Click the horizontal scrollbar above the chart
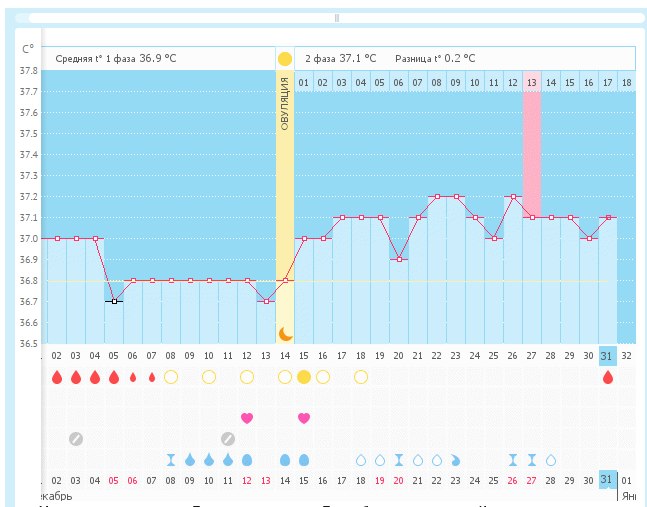The image size is (647, 507). tap(336, 18)
